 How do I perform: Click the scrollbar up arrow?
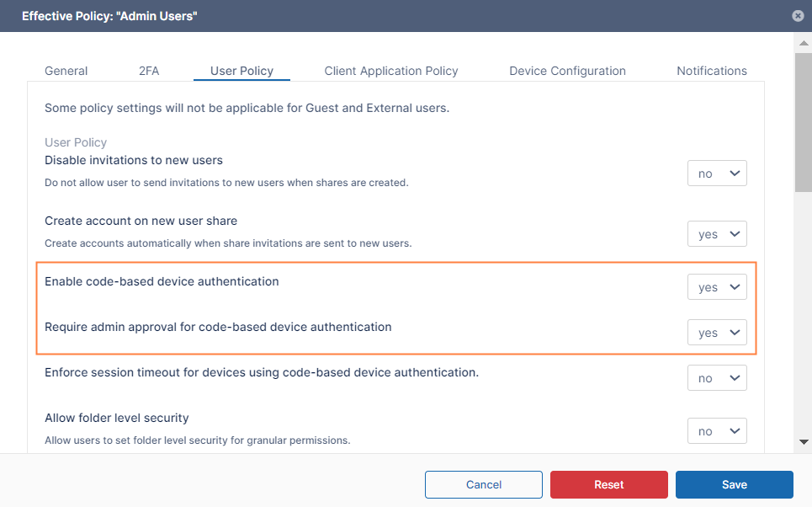804,41
